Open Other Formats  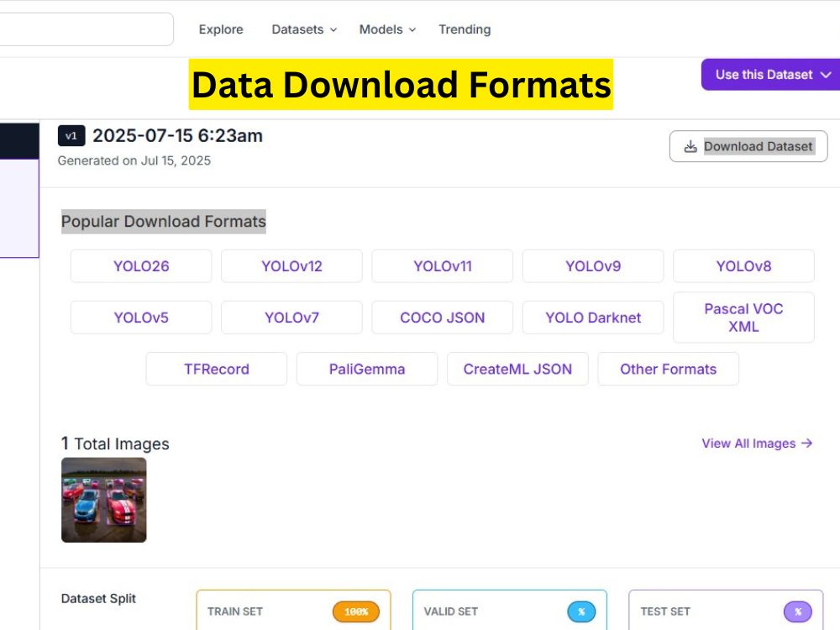point(668,369)
